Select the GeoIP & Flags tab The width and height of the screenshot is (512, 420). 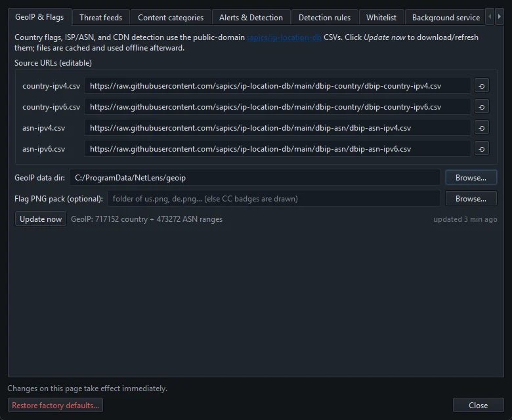(x=39, y=17)
